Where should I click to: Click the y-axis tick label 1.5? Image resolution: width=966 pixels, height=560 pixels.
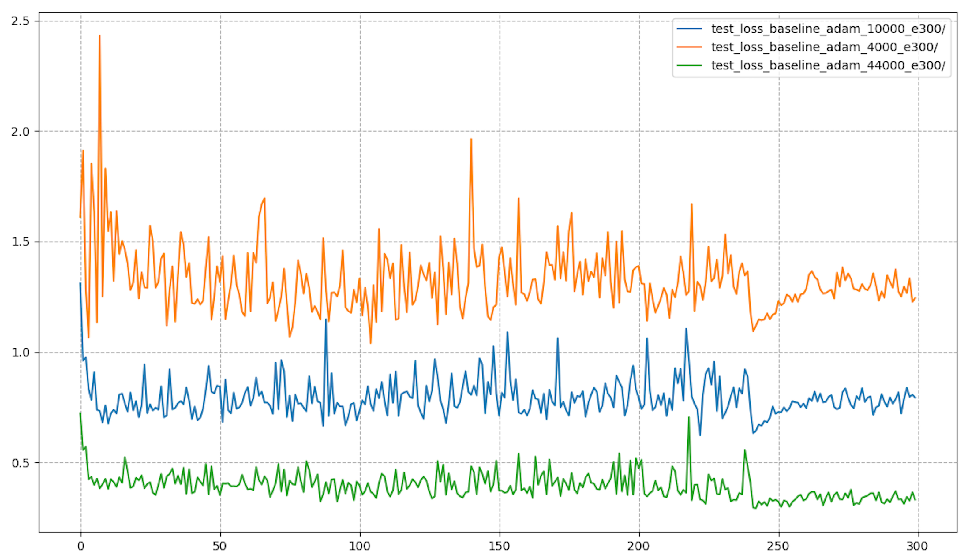pos(20,242)
